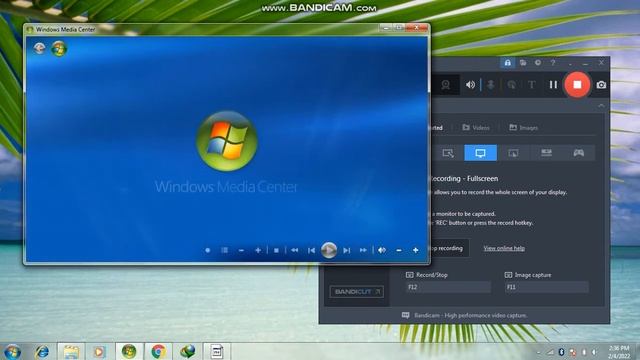Pause the Bandicam recording
Screen dimensions: 640x360
pyautogui.click(x=553, y=84)
